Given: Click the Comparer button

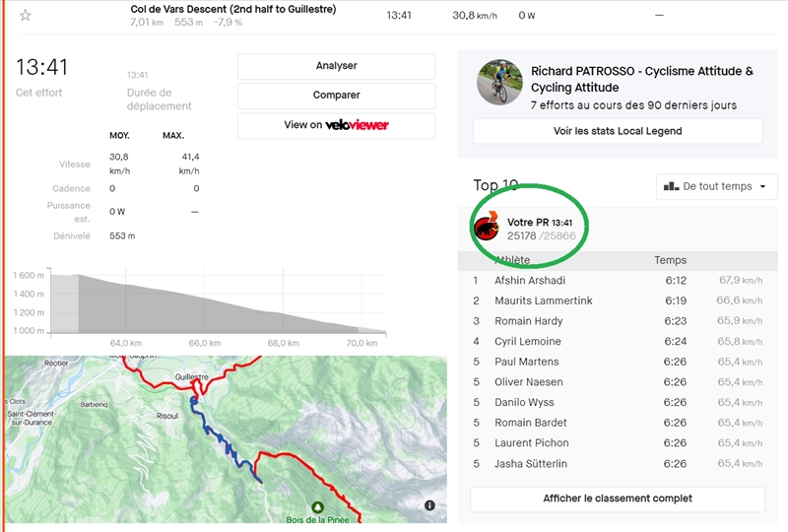Looking at the screenshot, I should click(336, 96).
